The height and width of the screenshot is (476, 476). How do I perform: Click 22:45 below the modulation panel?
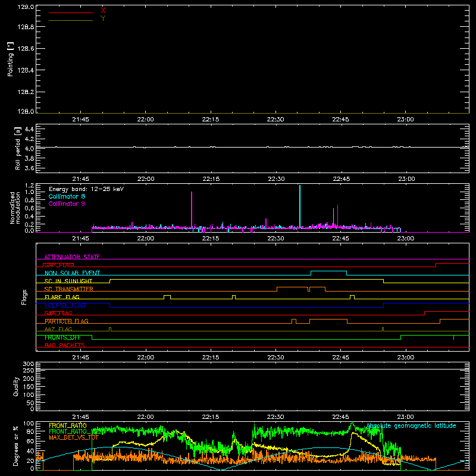(340, 239)
